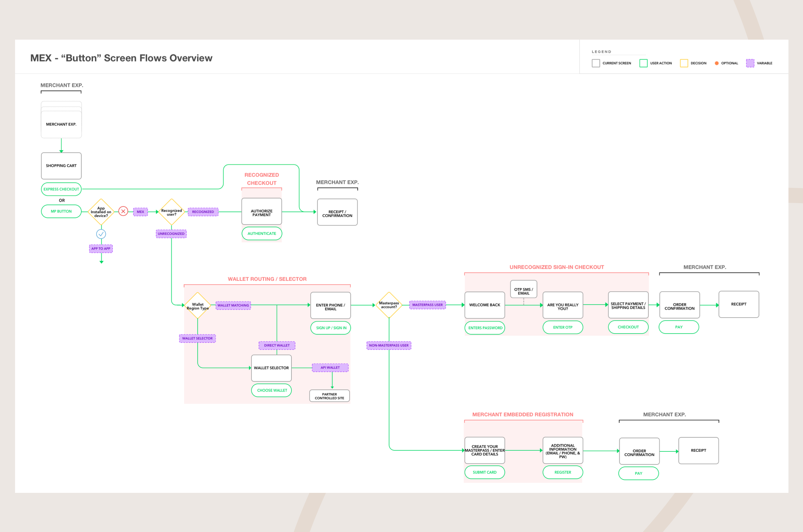Click the MP Button pill
This screenshot has height=532, width=803.
click(62, 211)
